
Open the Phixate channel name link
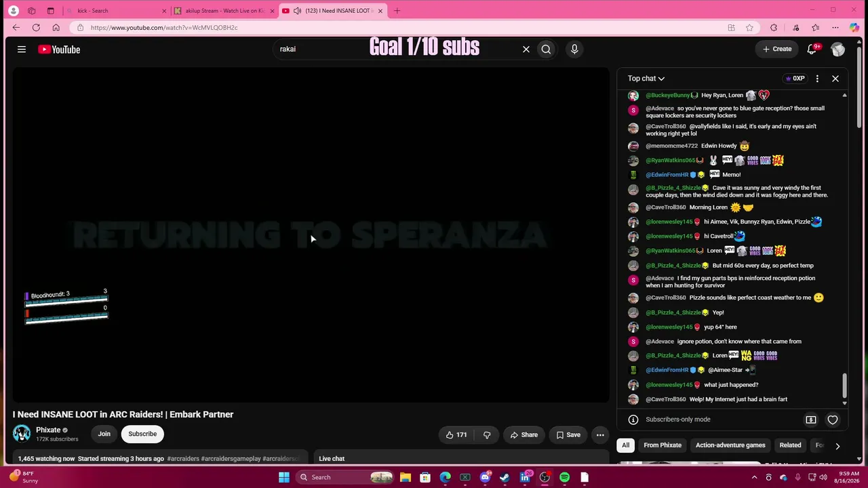(48, 430)
